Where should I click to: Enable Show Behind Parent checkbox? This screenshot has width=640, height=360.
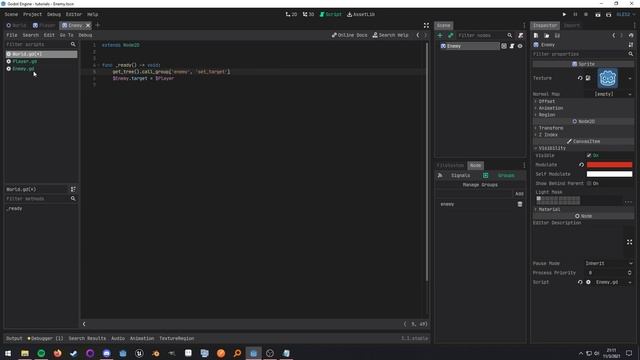(x=589, y=184)
